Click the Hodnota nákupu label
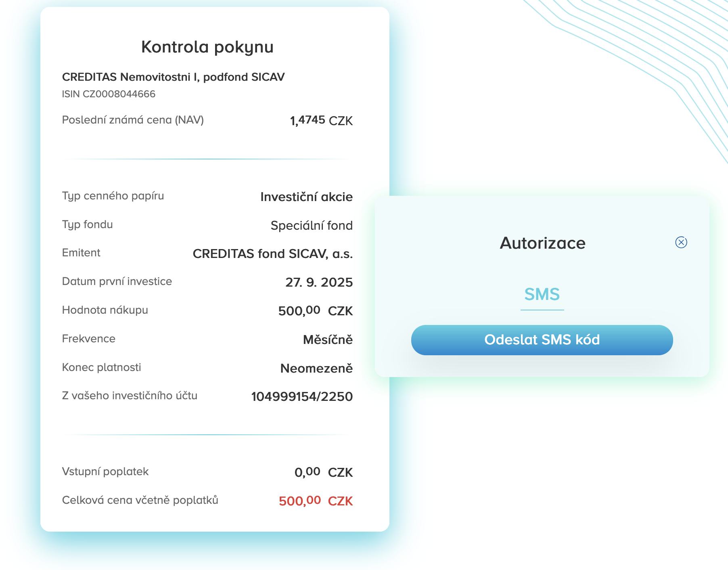Viewport: 728px width, 570px height. pos(105,310)
